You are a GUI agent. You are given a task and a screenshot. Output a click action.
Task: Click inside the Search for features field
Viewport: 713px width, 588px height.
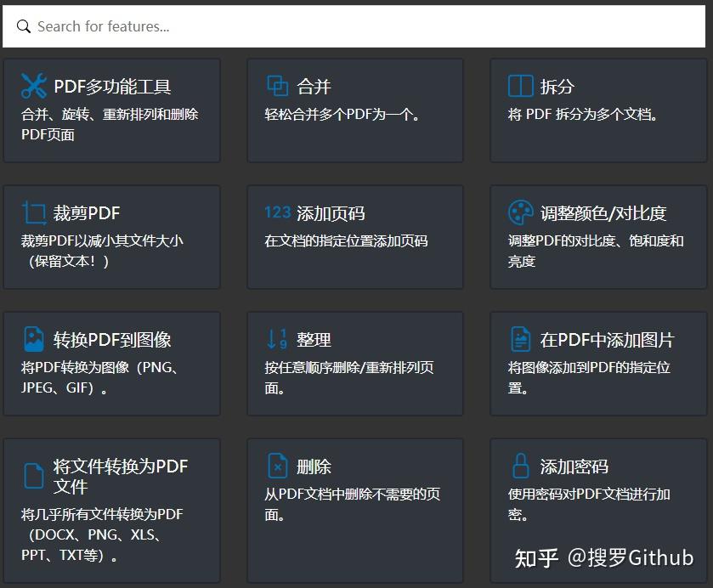coord(170,25)
